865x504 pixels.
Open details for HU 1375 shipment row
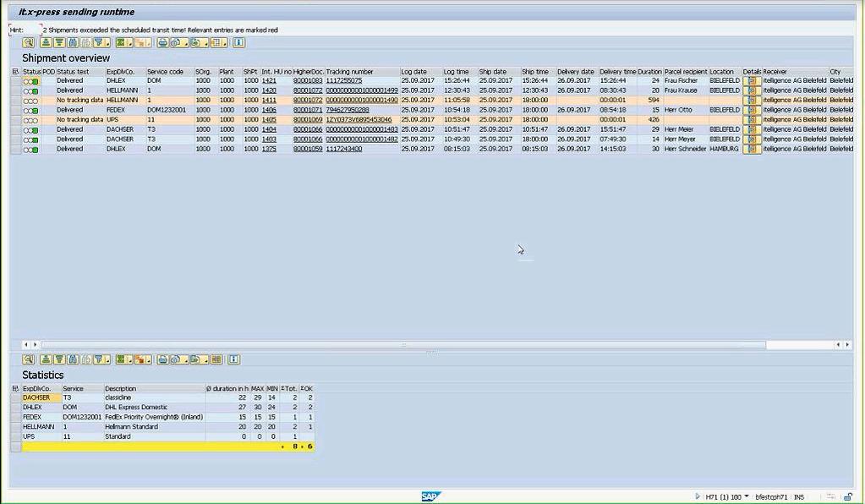coord(752,149)
